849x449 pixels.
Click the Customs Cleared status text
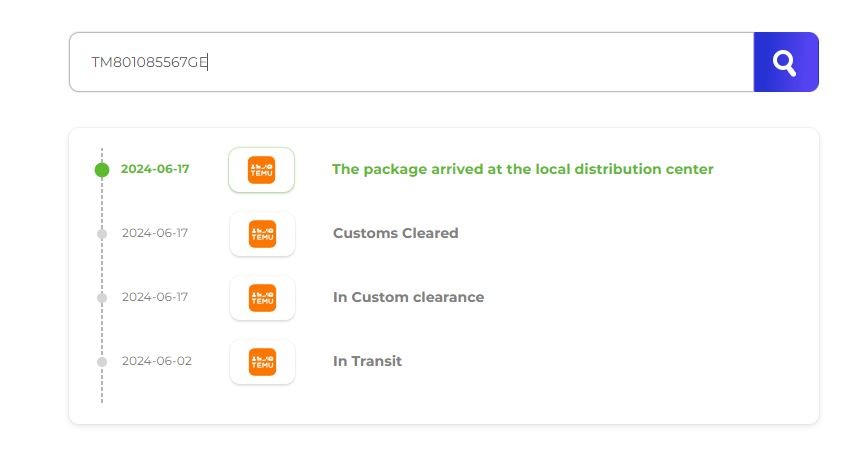click(395, 233)
